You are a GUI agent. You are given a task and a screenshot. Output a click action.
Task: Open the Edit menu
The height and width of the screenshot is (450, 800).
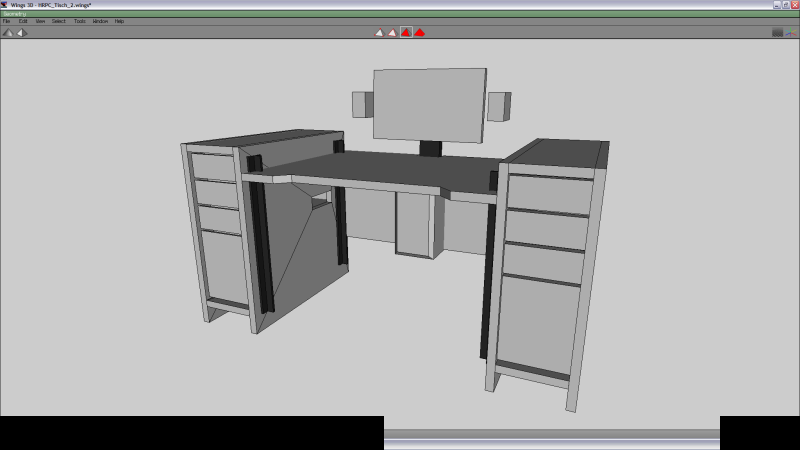tap(22, 21)
